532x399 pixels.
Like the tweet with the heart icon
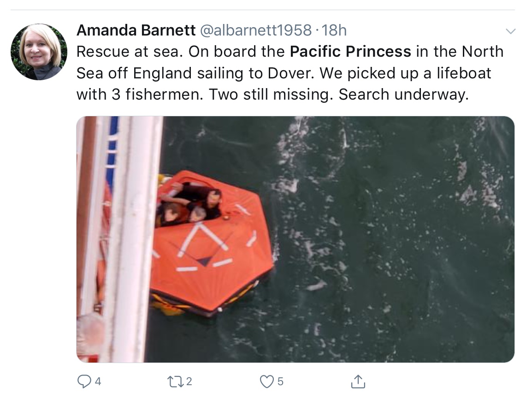[267, 381]
